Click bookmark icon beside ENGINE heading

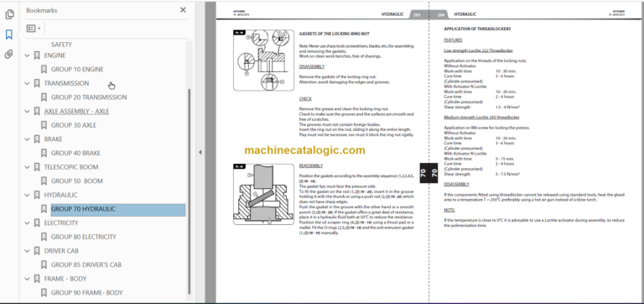pyautogui.click(x=37, y=55)
